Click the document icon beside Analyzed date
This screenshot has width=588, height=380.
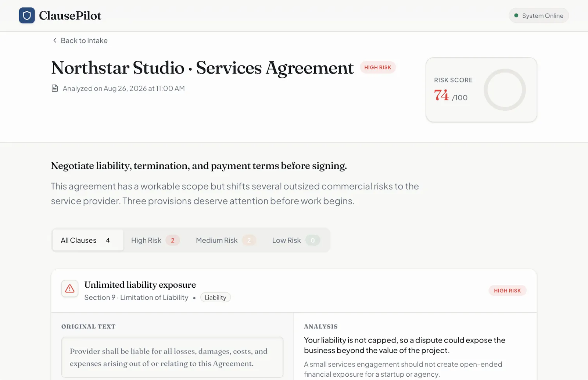tap(55, 88)
